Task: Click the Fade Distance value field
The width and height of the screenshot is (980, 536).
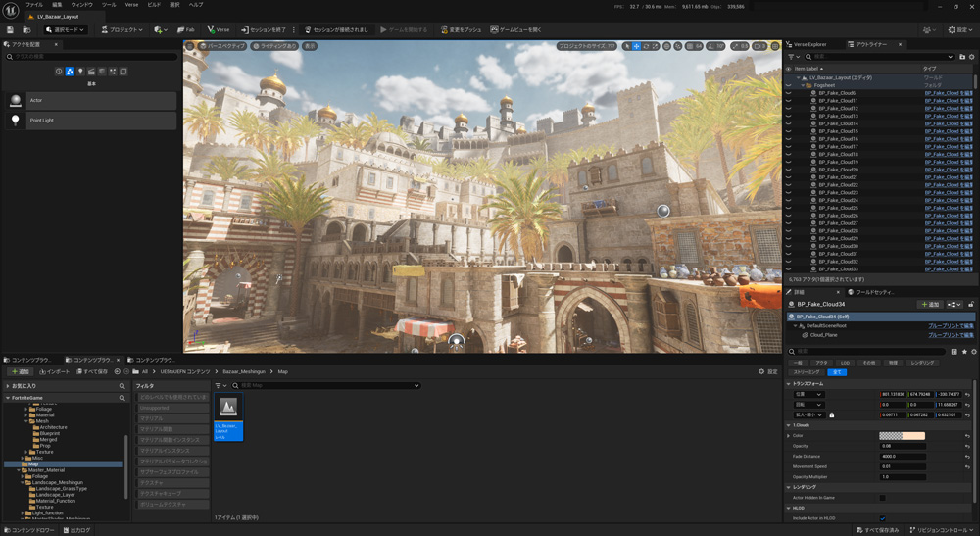Action: tap(903, 457)
